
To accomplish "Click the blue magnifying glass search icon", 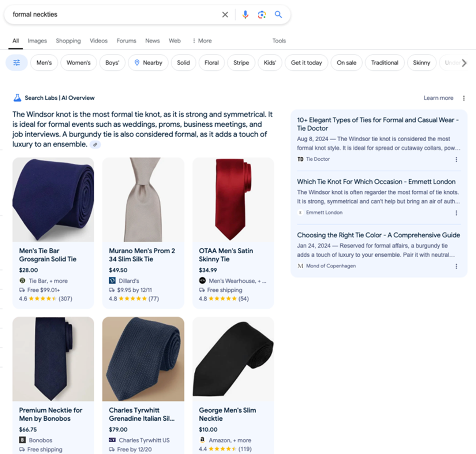I will 278,15.
